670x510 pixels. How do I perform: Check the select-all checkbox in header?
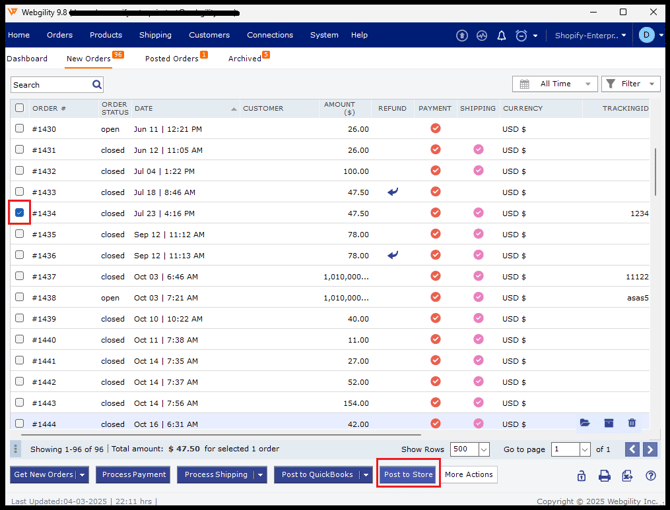tap(19, 108)
